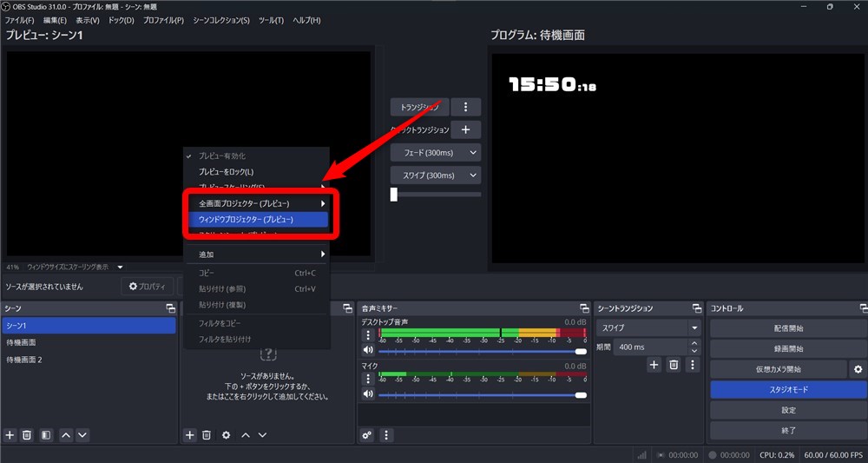
Task: Move source down in Sources dock
Action: pyautogui.click(x=262, y=435)
